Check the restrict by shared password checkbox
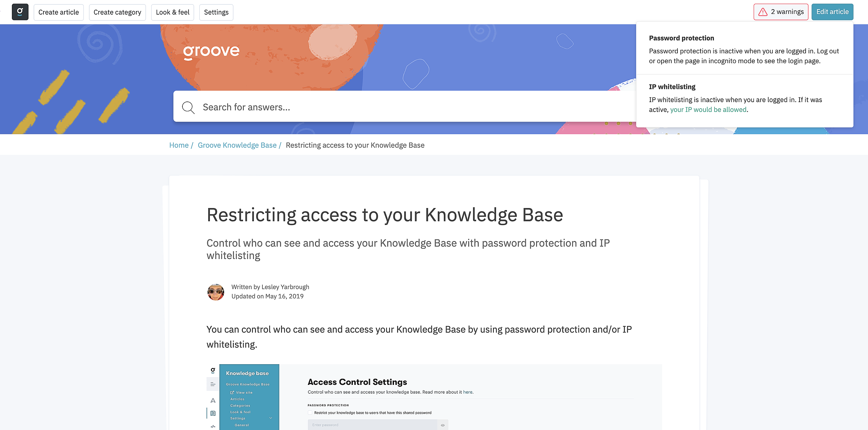868x430 pixels. pyautogui.click(x=310, y=413)
